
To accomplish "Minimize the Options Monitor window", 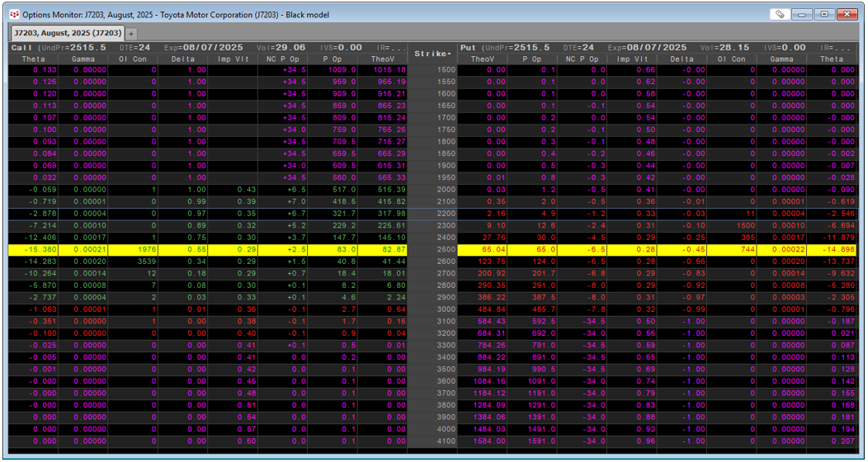I will pos(802,14).
